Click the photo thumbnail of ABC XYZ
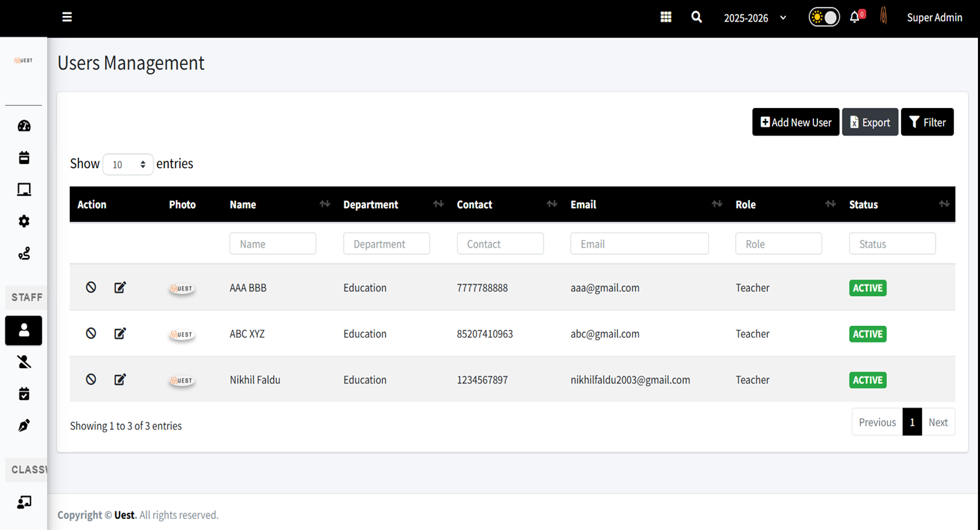 pyautogui.click(x=182, y=335)
